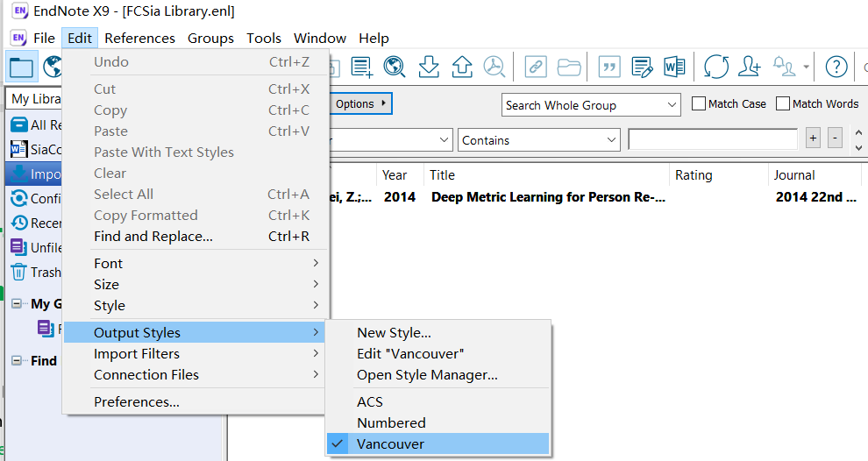The image size is (868, 461).
Task: Open the Contains comparison dropdown
Action: click(539, 140)
